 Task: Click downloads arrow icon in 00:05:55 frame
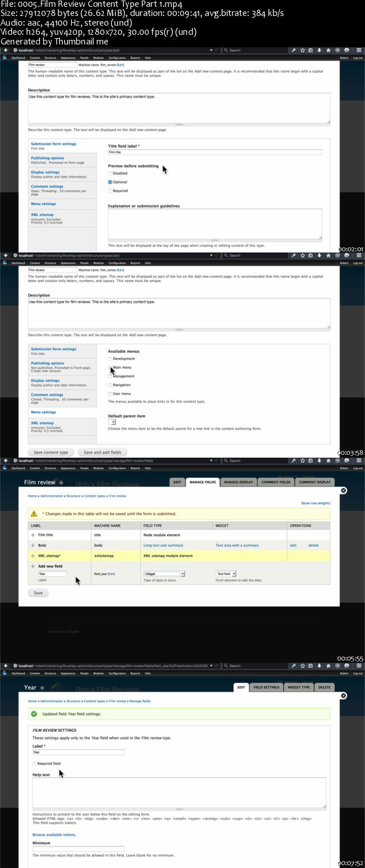point(319,461)
